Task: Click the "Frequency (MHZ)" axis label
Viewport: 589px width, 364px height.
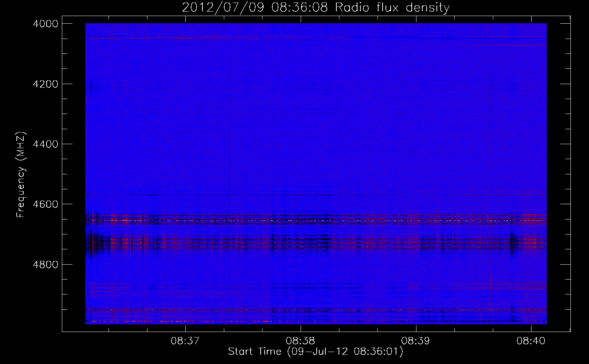Action: (21, 175)
